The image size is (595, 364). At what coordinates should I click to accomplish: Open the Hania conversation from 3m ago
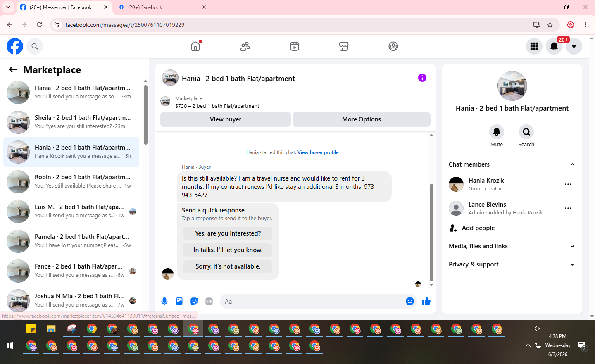71,93
